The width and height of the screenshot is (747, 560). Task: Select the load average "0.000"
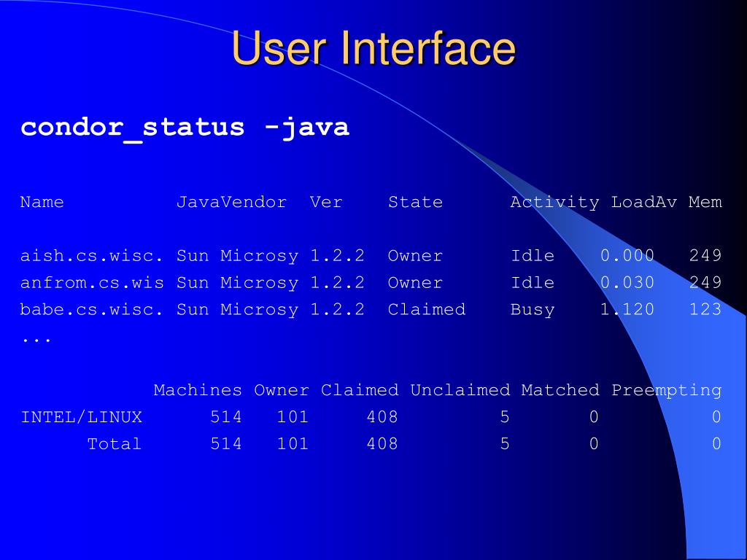(x=627, y=256)
